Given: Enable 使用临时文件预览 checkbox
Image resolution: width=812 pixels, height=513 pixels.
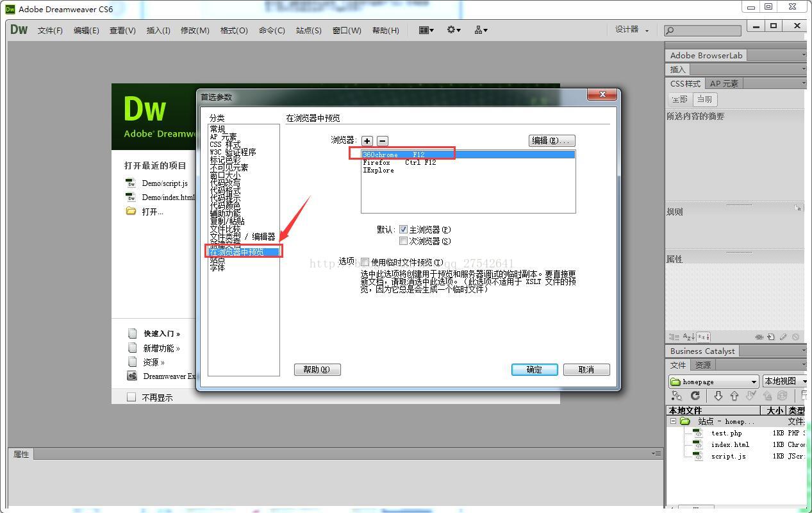Looking at the screenshot, I should point(365,262).
